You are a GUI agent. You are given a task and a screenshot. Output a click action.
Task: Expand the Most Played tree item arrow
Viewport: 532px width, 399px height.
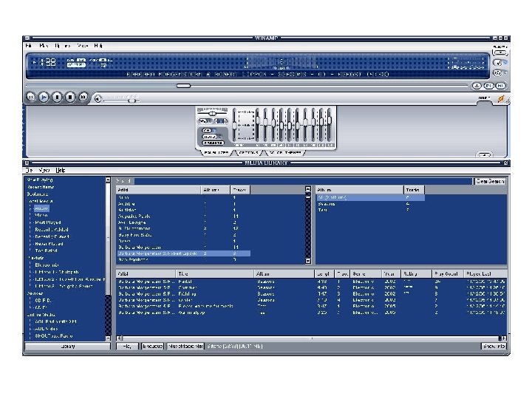pos(30,222)
